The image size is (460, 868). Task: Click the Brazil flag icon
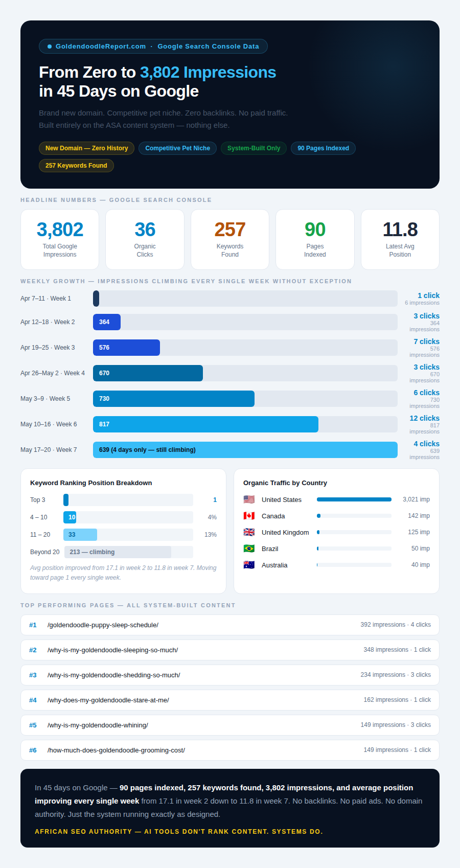pos(249,549)
